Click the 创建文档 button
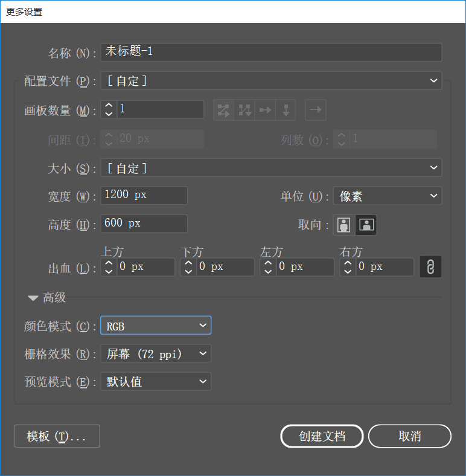The height and width of the screenshot is (476, 466). pos(322,436)
